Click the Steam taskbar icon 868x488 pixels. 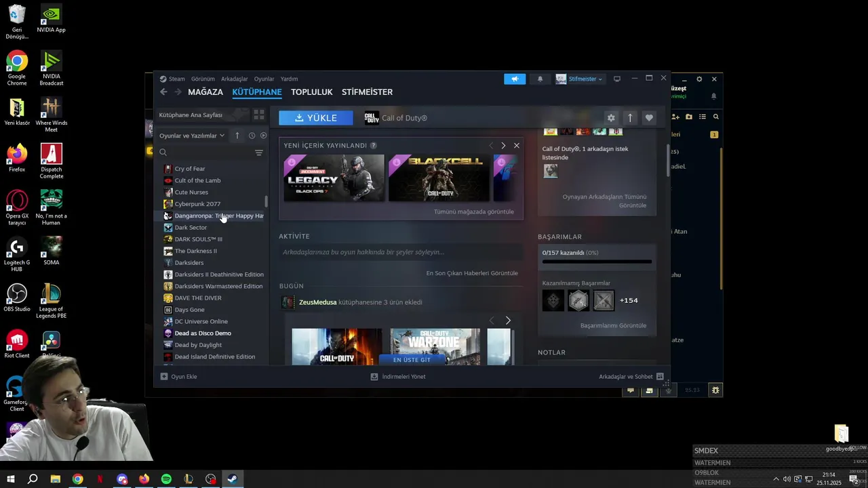click(232, 479)
